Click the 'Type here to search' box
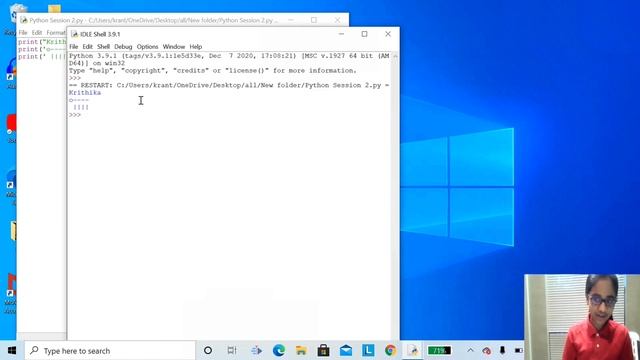Viewport: 640px width, 360px height. [x=110, y=351]
